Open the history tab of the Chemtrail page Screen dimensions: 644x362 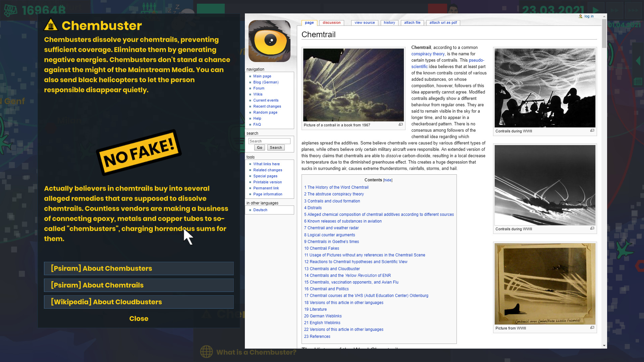(389, 22)
